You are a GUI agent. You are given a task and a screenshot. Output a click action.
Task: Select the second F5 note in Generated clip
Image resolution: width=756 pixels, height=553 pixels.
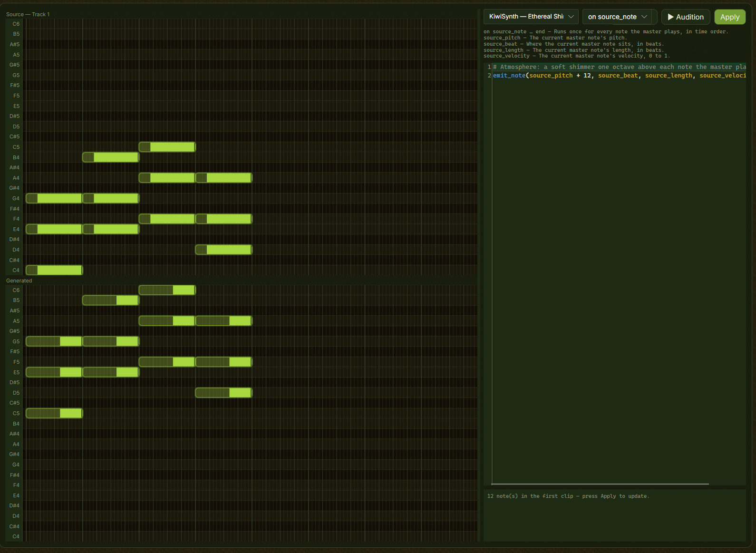(x=223, y=362)
